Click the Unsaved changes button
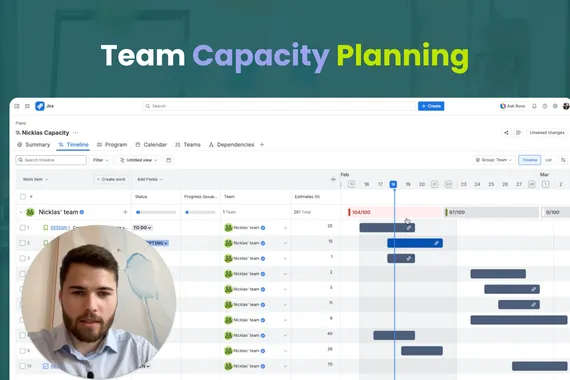570x380 pixels. (x=547, y=133)
